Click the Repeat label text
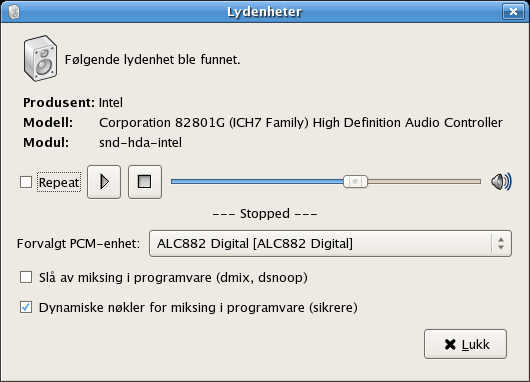 tap(59, 182)
